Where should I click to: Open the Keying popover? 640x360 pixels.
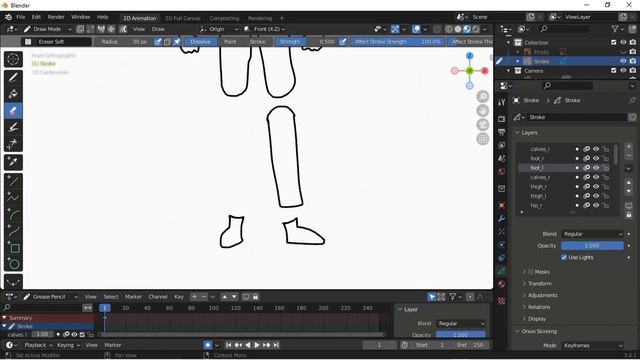pyautogui.click(x=68, y=345)
